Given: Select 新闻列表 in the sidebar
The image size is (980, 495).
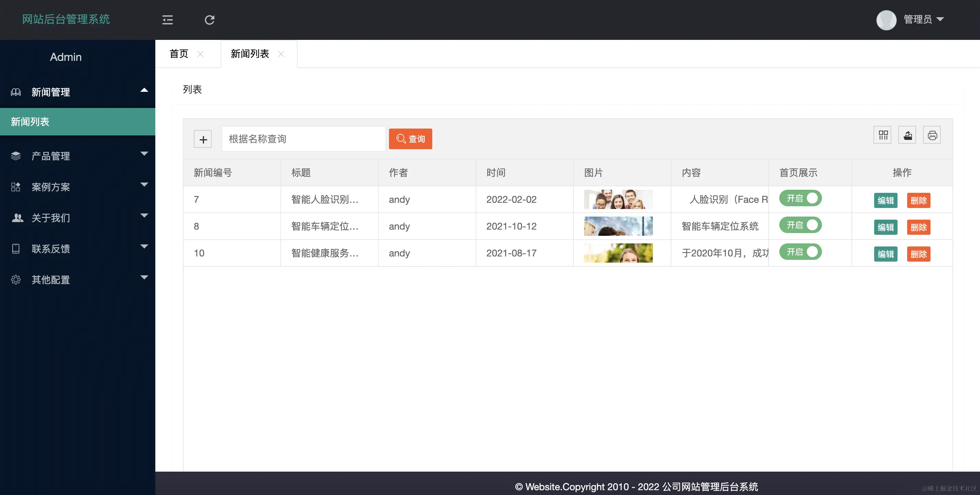Looking at the screenshot, I should tap(30, 121).
